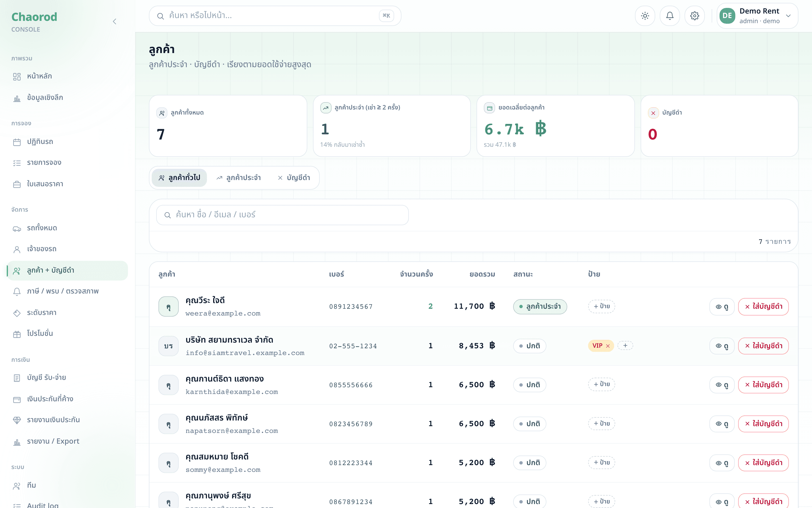Screen dimensions: 812x508
Task: Open หน้าหลัก dashboard in sidebar
Action: pyautogui.click(x=67, y=76)
